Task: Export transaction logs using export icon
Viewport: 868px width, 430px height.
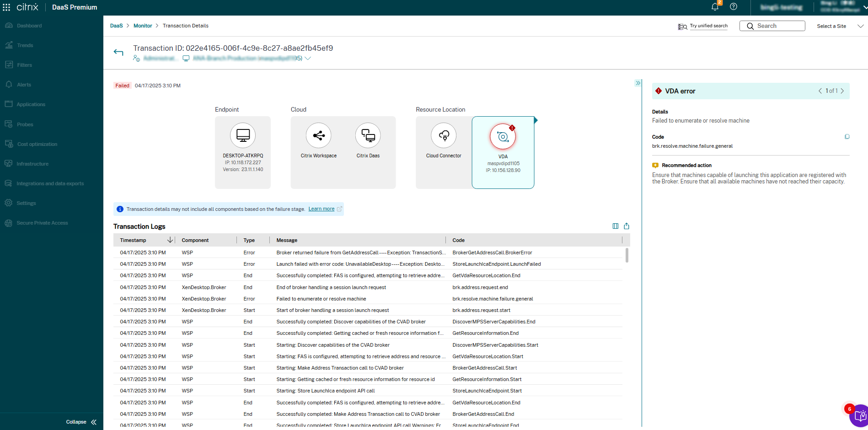Action: [627, 226]
